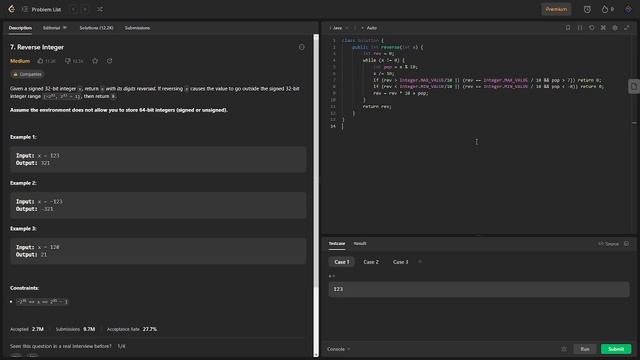Switch to the Solutions tab
640x360 pixels.
[x=96, y=28]
